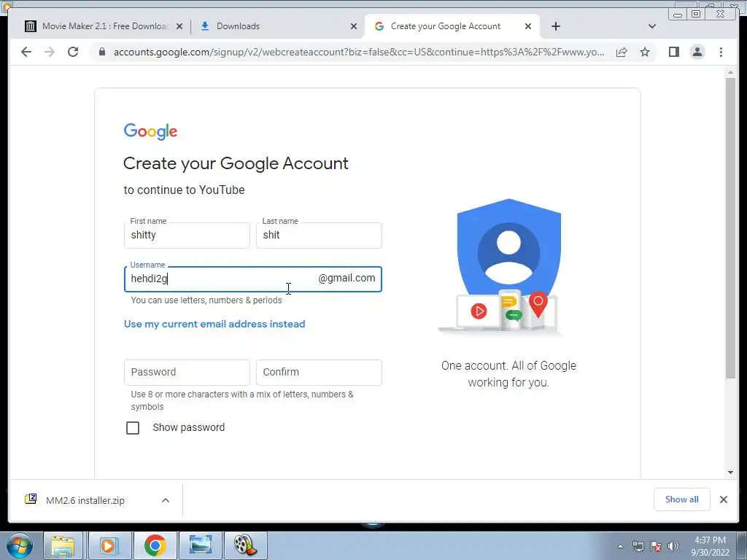Open the MM2.6 installer.zip download
The image size is (747, 560).
(85, 500)
